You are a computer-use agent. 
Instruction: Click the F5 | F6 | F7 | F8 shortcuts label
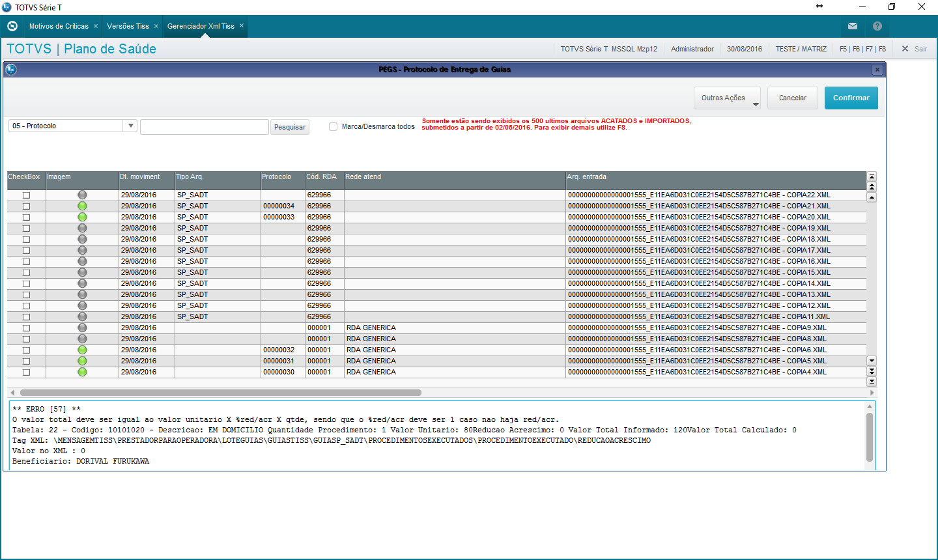point(862,49)
